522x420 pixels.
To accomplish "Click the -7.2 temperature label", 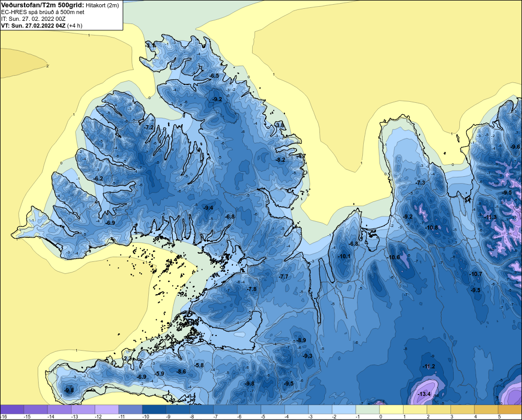I will (149, 127).
